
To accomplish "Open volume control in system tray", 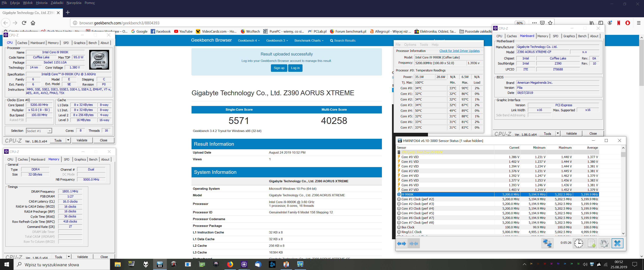I will [585, 265].
